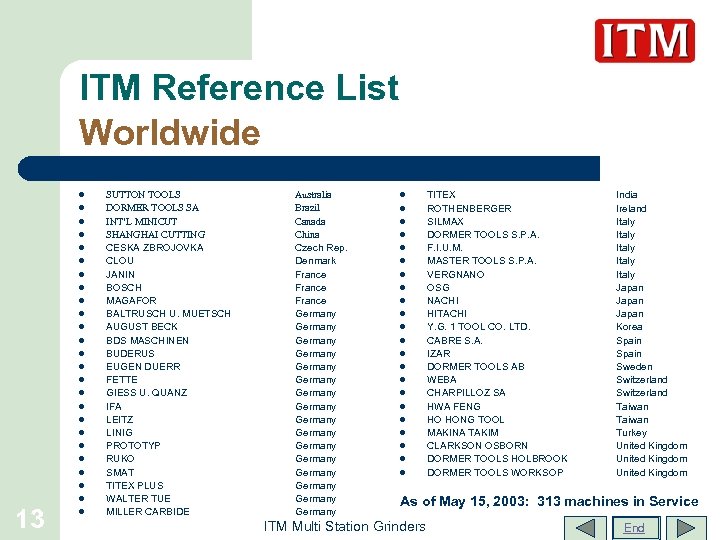Click 'HWA FENG' entry
The image size is (720, 540).
pyautogui.click(x=453, y=406)
